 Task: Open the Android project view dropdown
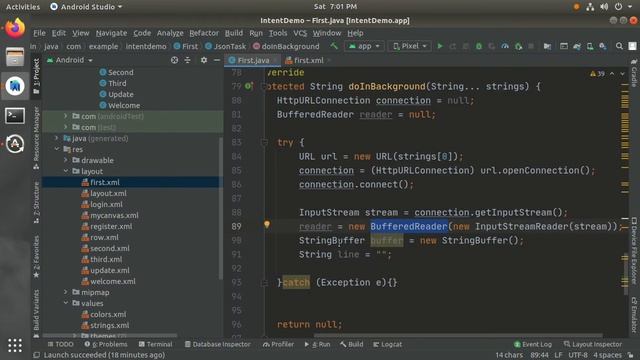(70, 60)
